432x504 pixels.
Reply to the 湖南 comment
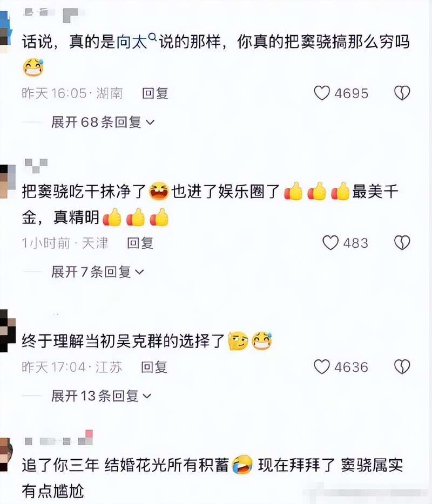pyautogui.click(x=155, y=93)
